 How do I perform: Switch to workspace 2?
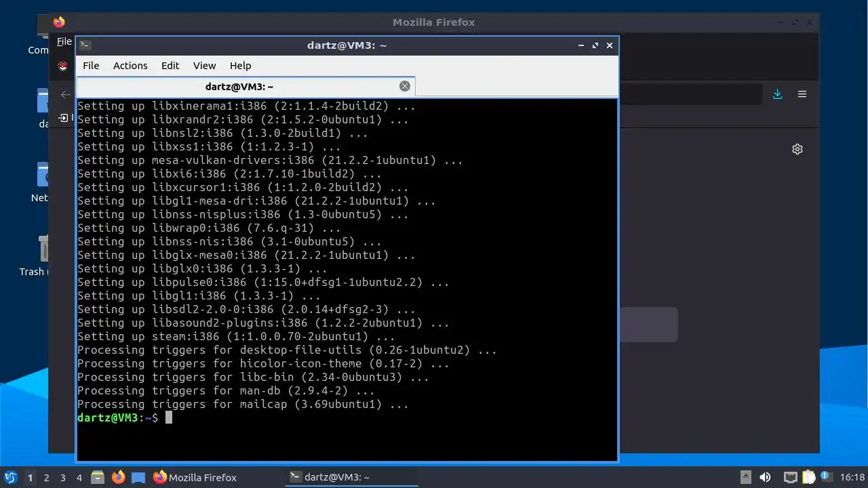47,478
